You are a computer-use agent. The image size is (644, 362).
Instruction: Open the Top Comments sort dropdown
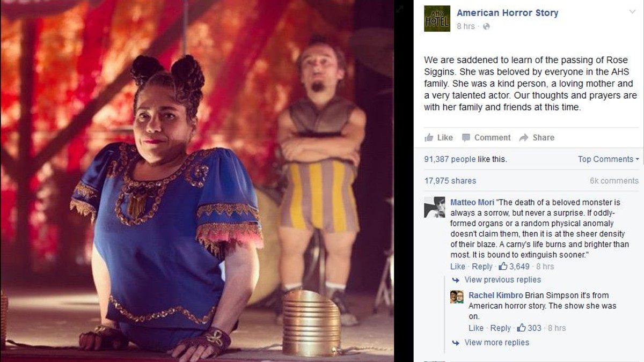coord(609,159)
